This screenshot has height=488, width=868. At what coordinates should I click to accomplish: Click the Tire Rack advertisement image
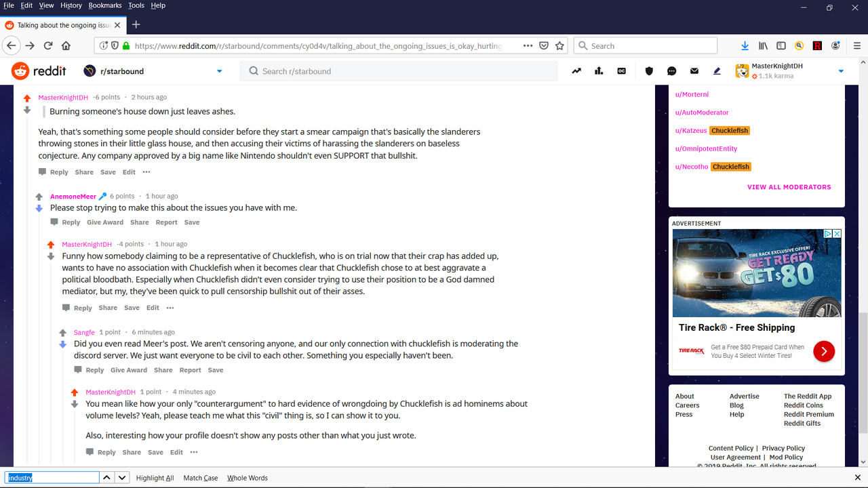tap(757, 273)
